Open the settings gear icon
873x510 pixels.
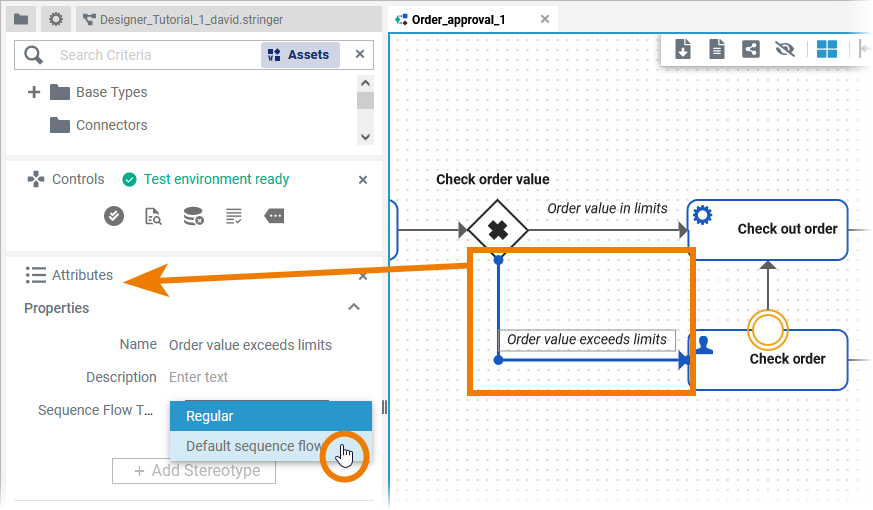point(56,19)
